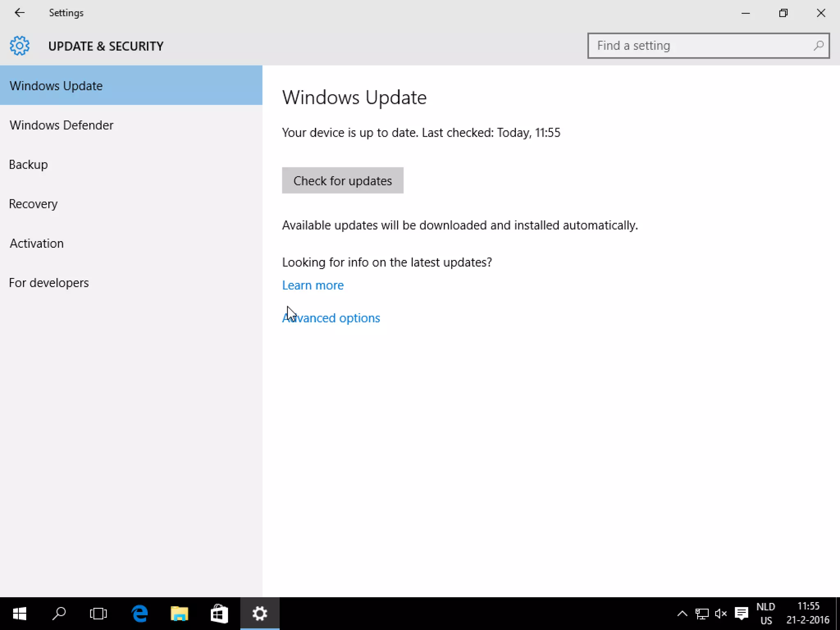
Task: Open the Windows Store from the taskbar
Action: (x=219, y=614)
